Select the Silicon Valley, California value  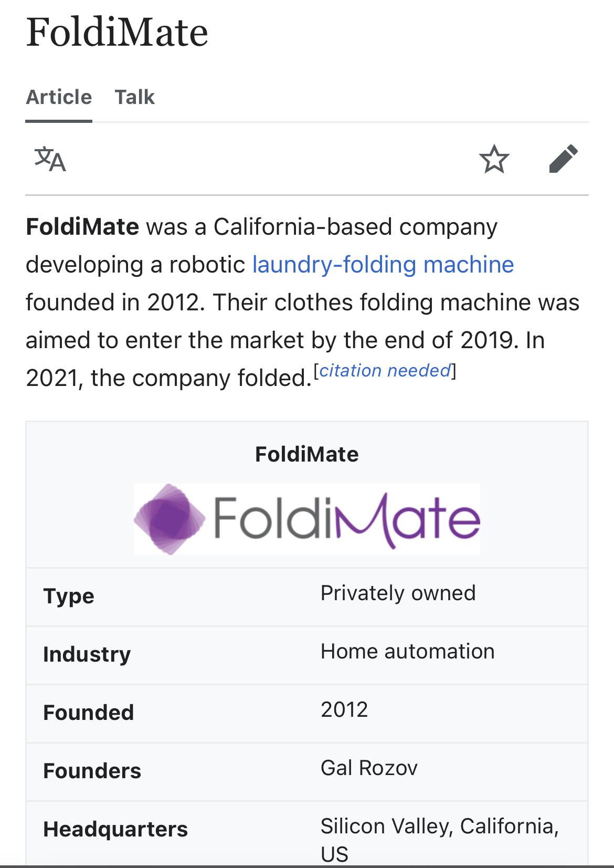point(439,827)
